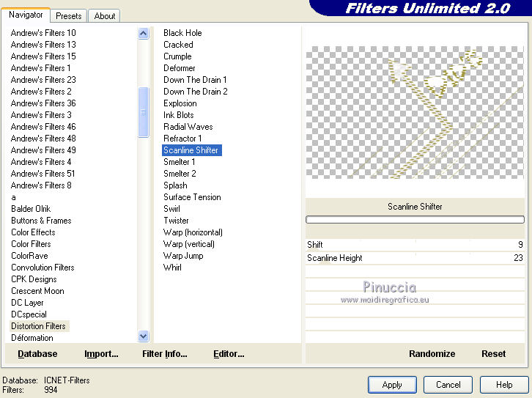
Task: Select the CPK Designs category
Action: click(34, 279)
